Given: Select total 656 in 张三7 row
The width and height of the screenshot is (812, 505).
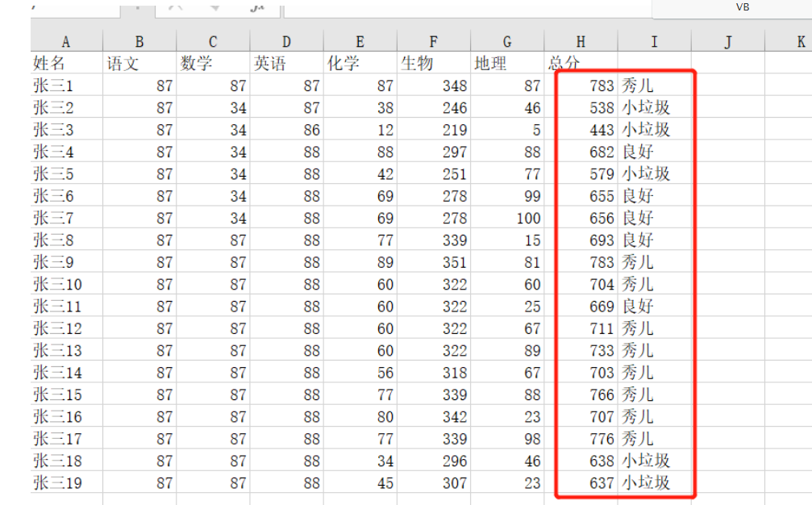Looking at the screenshot, I should pos(581,218).
